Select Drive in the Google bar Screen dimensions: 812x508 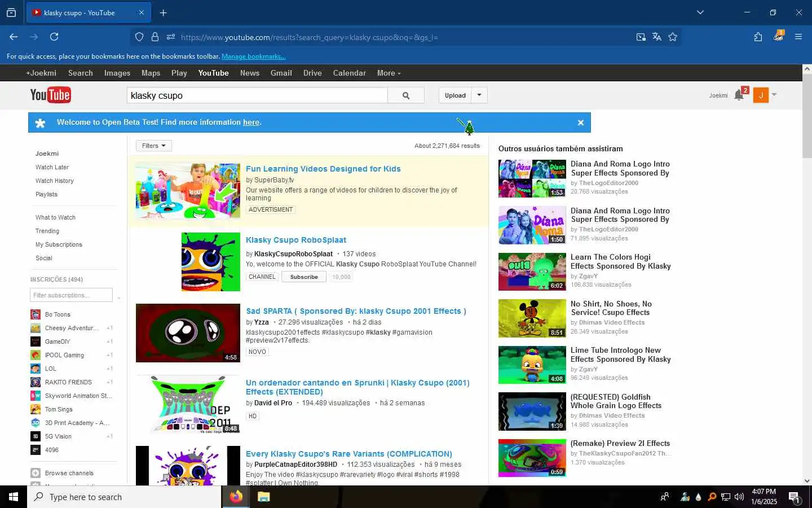[x=312, y=73]
